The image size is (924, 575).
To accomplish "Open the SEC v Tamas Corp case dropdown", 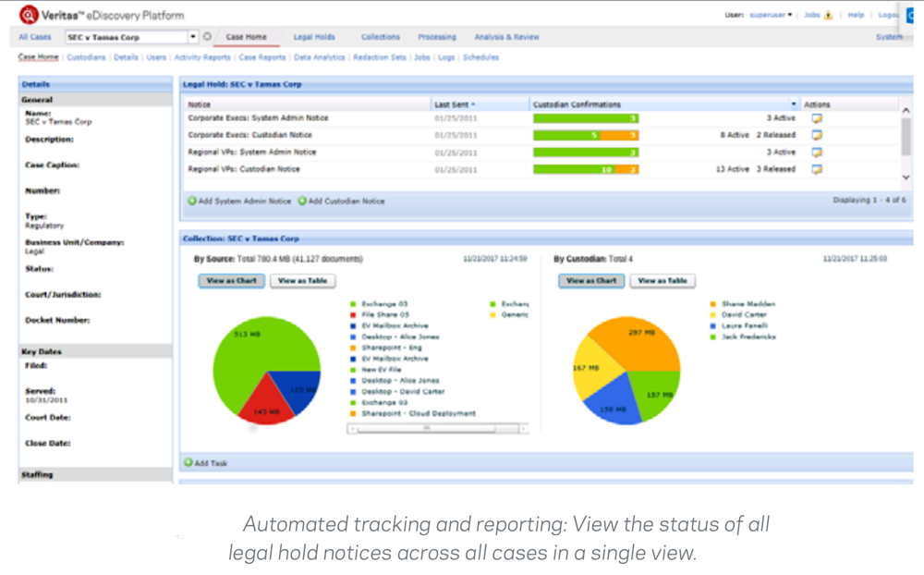I will [x=193, y=37].
